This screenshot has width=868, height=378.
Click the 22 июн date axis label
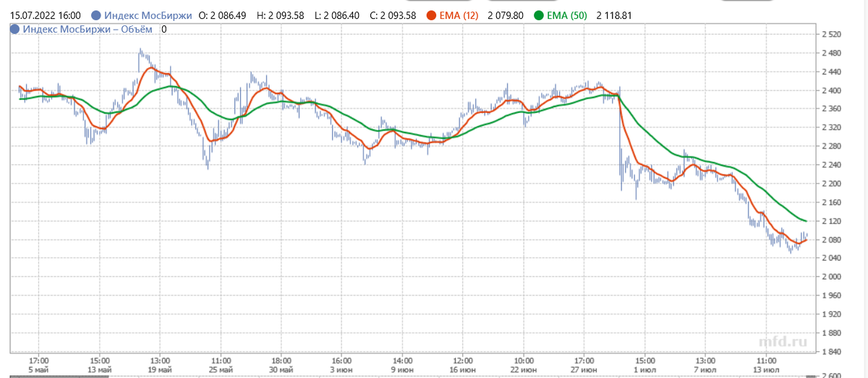pos(524,368)
